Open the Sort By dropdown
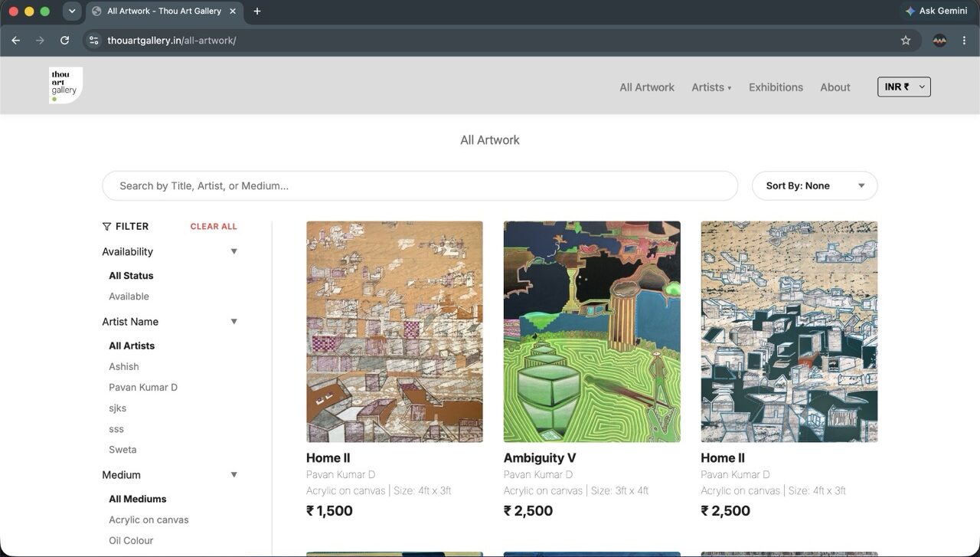The width and height of the screenshot is (980, 557). click(815, 186)
